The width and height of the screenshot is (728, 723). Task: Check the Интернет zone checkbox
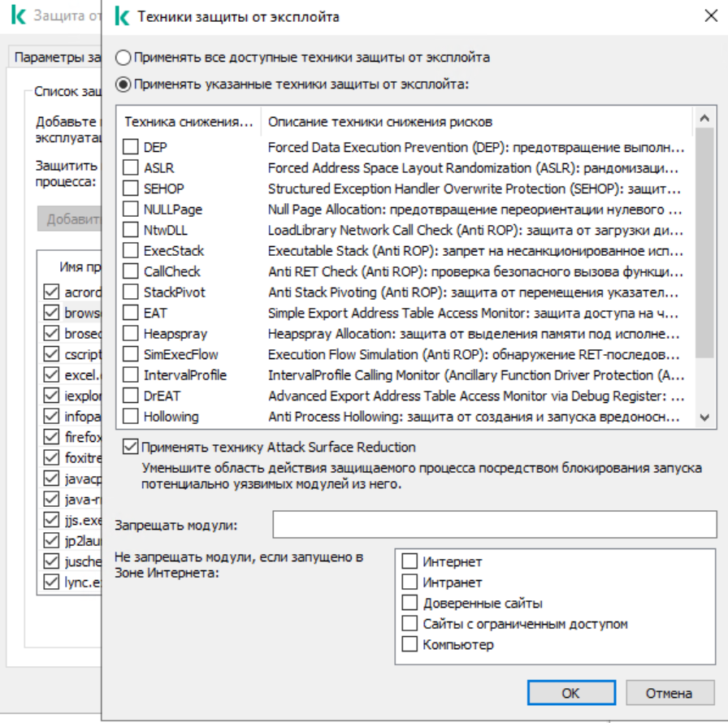(x=409, y=561)
